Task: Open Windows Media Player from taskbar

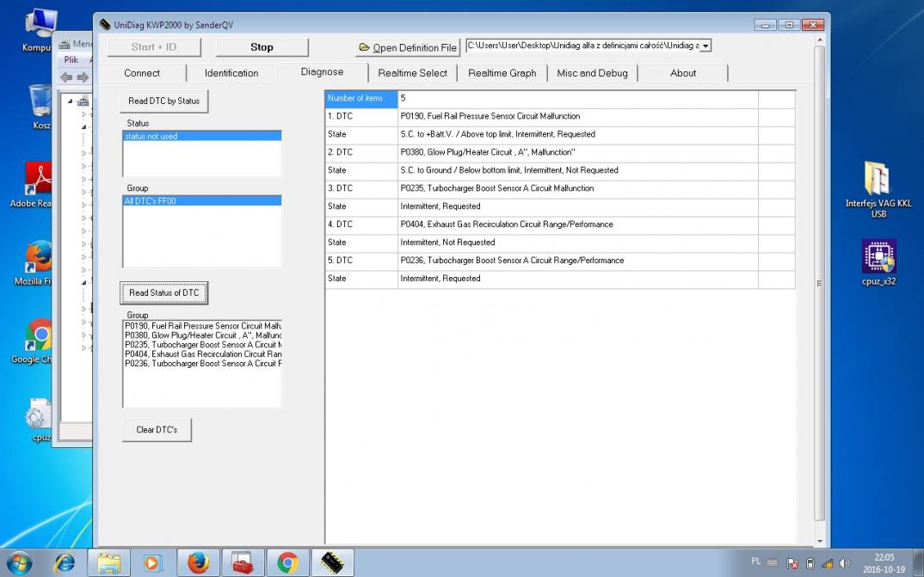Action: coord(152,563)
